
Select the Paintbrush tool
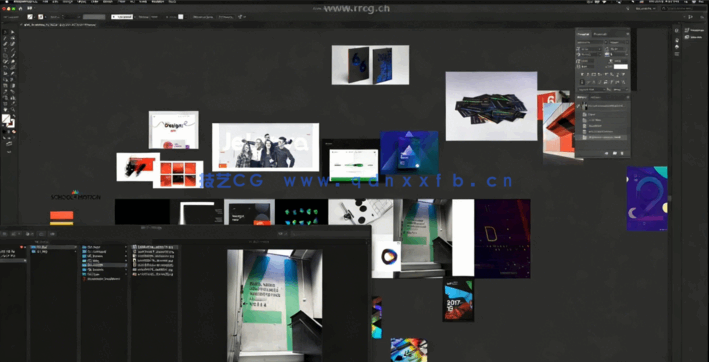click(x=13, y=56)
